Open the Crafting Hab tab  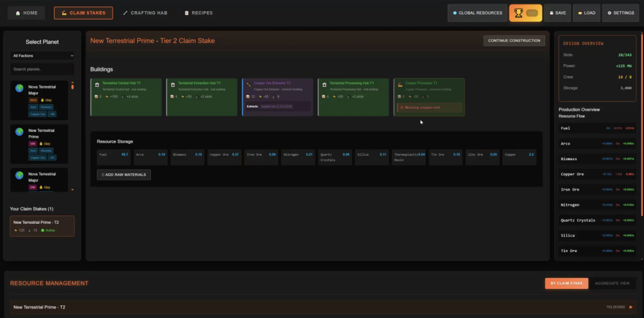point(145,13)
